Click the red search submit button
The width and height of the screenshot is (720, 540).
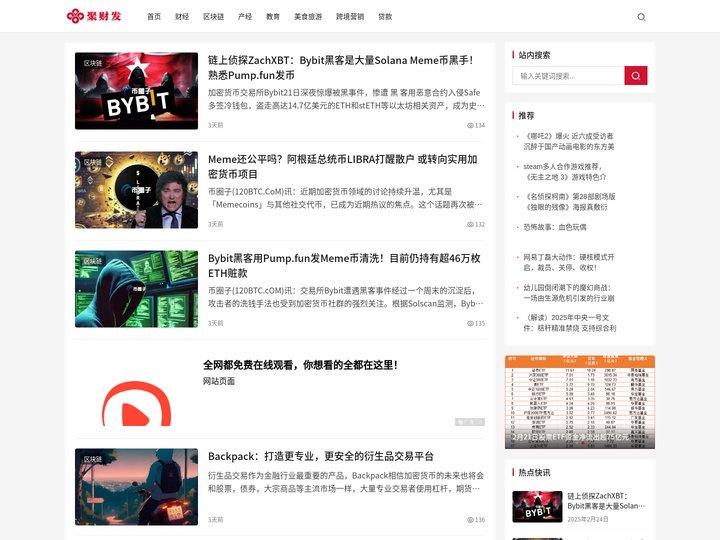pyautogui.click(x=636, y=76)
